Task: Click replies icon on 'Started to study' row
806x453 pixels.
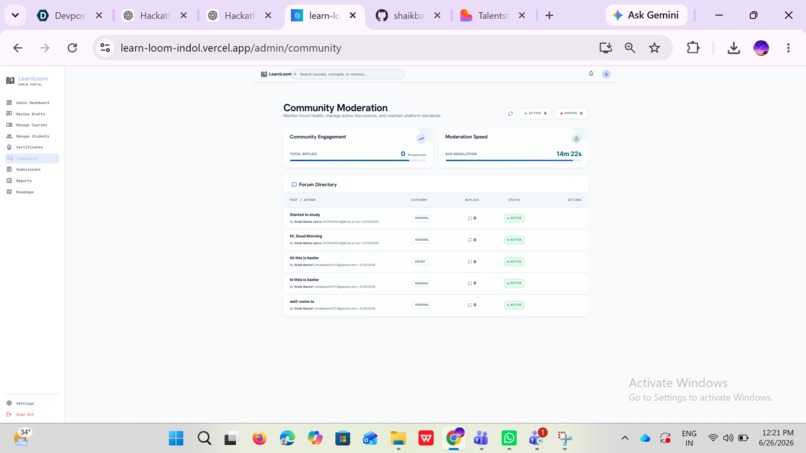Action: pos(470,218)
